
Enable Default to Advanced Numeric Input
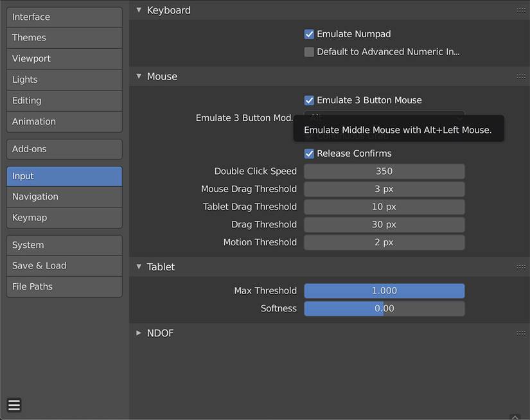tap(309, 51)
